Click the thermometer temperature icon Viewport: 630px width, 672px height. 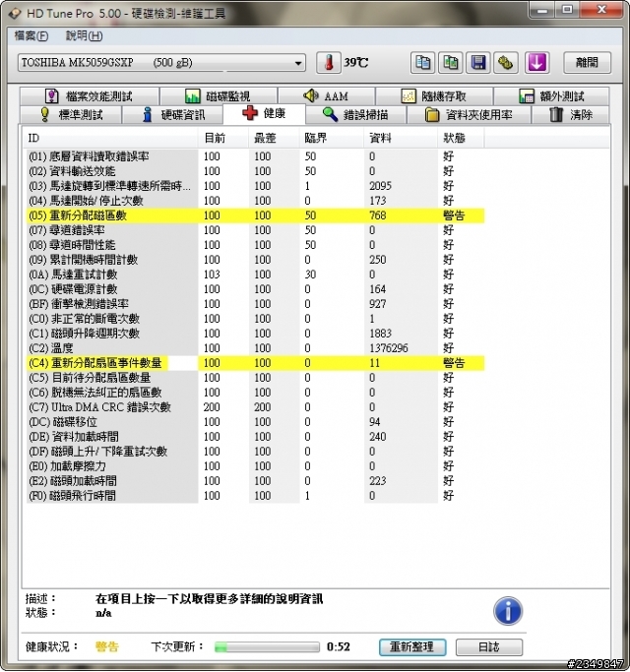point(329,63)
